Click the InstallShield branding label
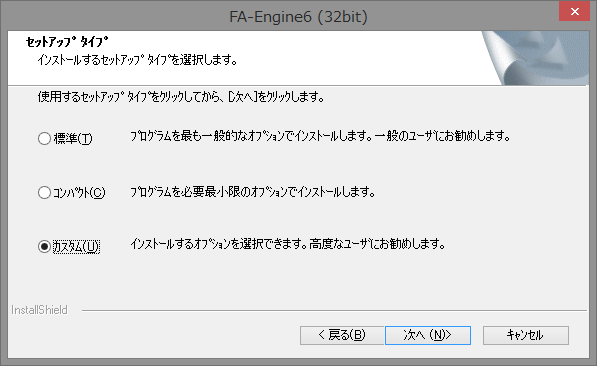This screenshot has width=597, height=366. (x=39, y=310)
